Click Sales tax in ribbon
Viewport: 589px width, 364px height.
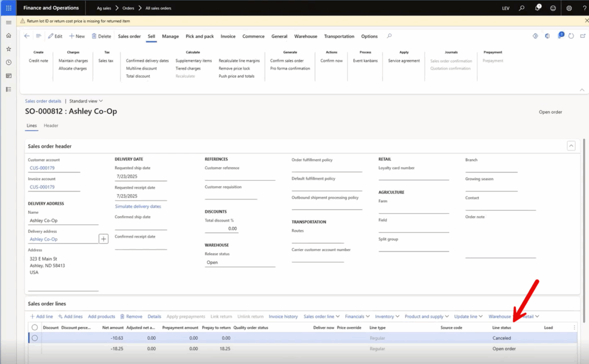(x=106, y=61)
